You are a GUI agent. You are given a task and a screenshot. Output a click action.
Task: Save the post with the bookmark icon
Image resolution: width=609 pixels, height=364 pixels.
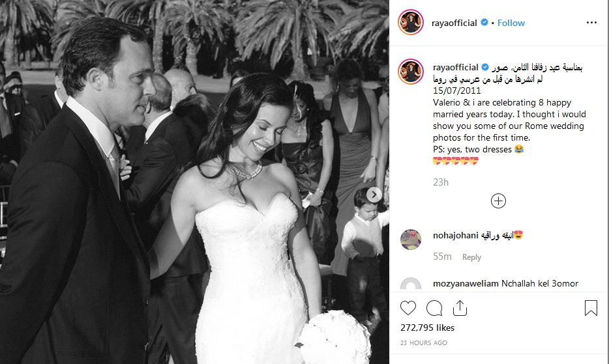pos(591,308)
